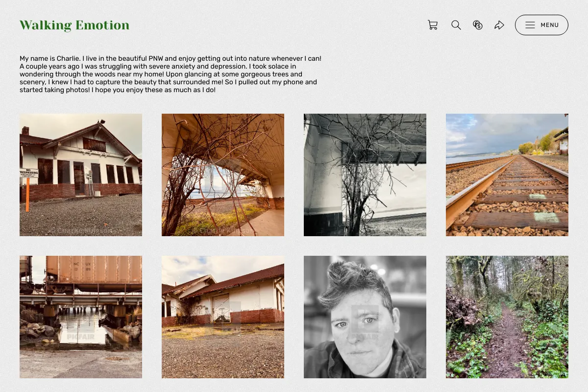View the red-roofed station building photo
588x392 pixels.
pos(223,317)
